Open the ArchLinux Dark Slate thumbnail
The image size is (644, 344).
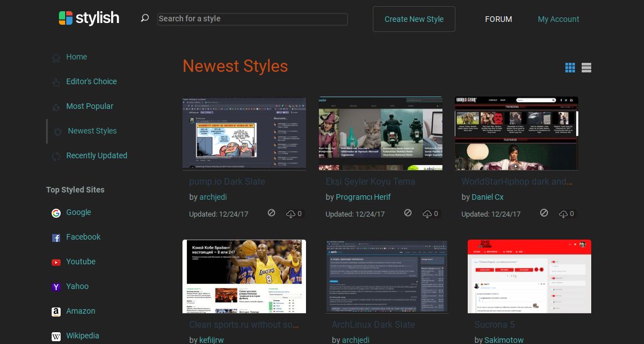click(x=386, y=276)
